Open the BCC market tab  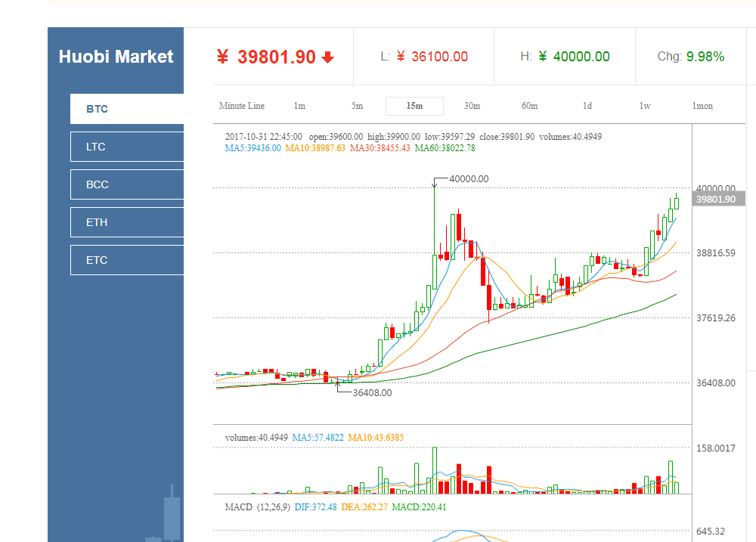(x=127, y=184)
